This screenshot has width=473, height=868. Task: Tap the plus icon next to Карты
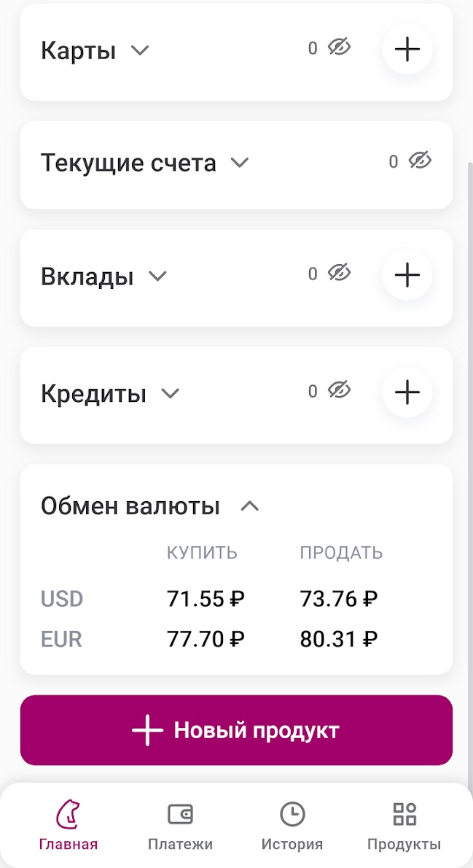click(407, 50)
